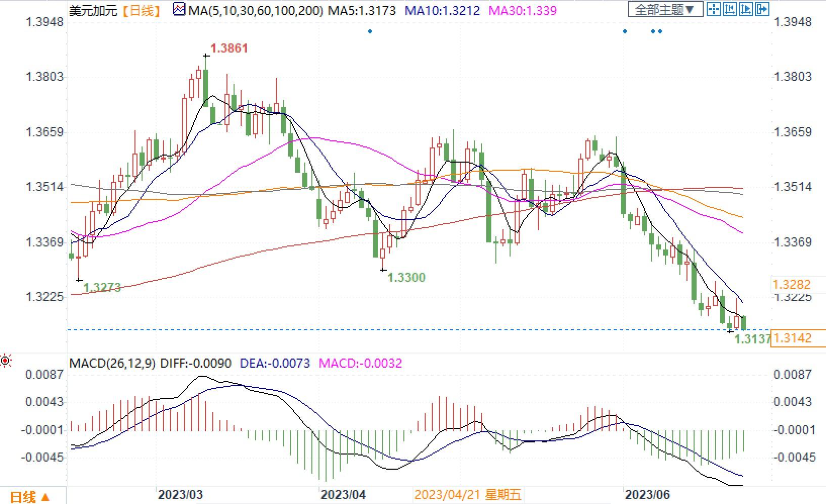Click the DEA:-0.0073 blue legend label
Screen dimensions: 826x504
(275, 363)
